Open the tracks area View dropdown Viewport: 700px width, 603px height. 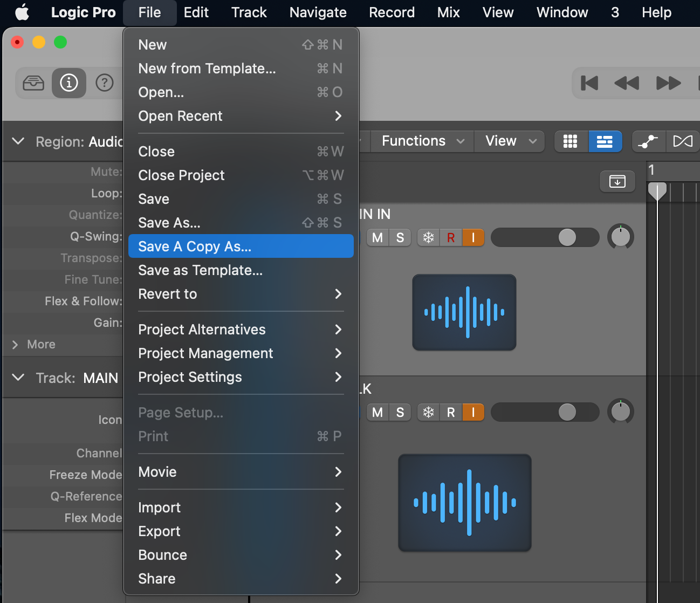click(x=511, y=141)
